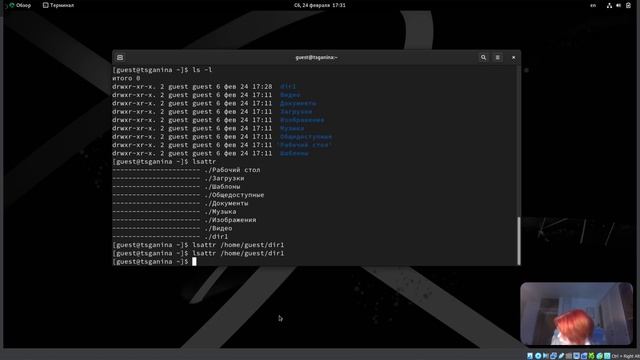Click the shared folders icon in VM status bar

pos(569,356)
